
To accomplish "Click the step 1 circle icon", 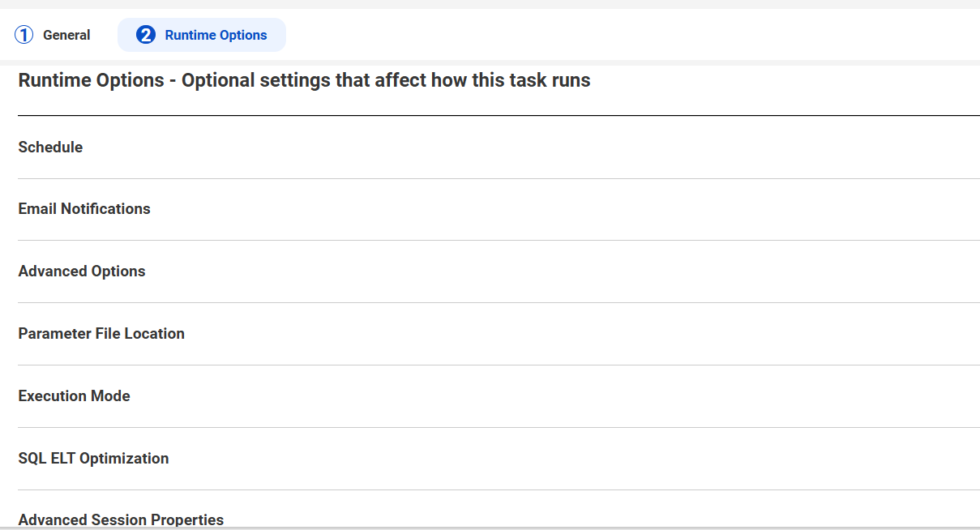I will [24, 35].
